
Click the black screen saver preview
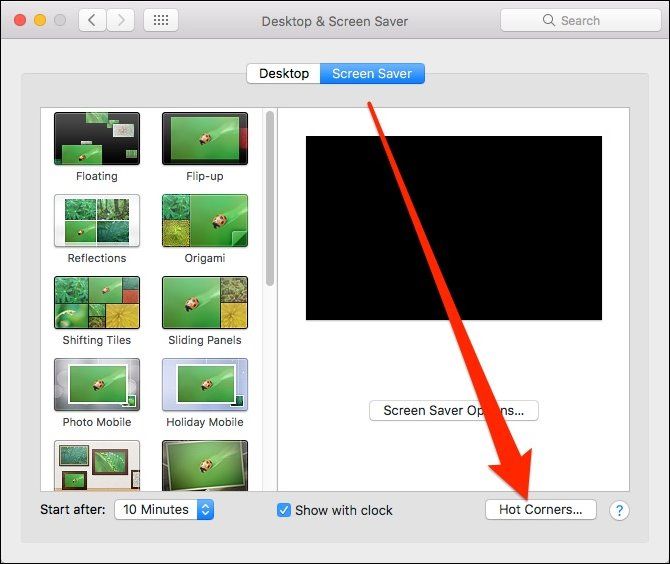pos(454,228)
